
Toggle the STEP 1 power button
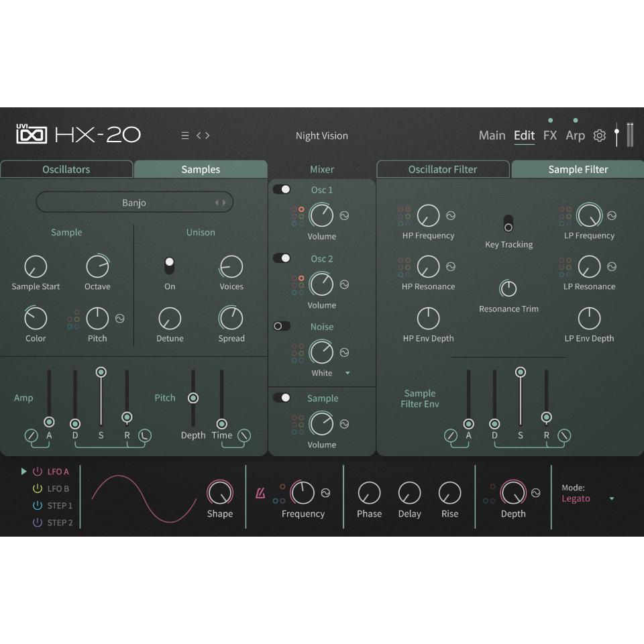(38, 506)
